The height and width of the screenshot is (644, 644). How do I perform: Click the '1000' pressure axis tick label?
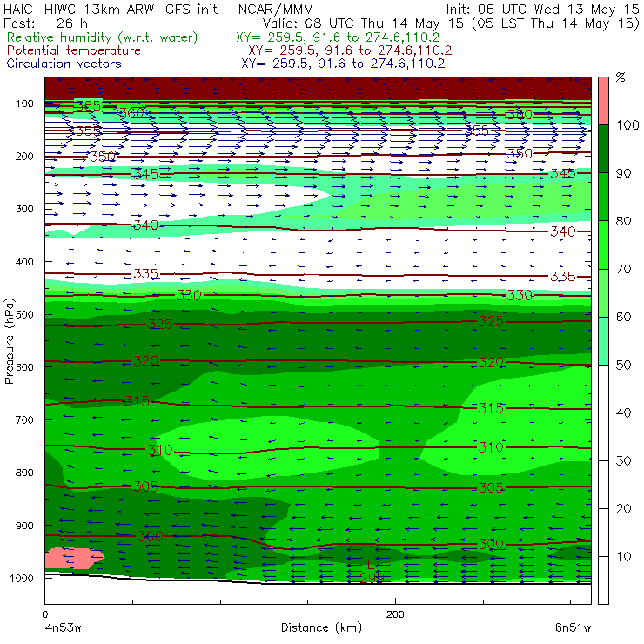coord(21,578)
